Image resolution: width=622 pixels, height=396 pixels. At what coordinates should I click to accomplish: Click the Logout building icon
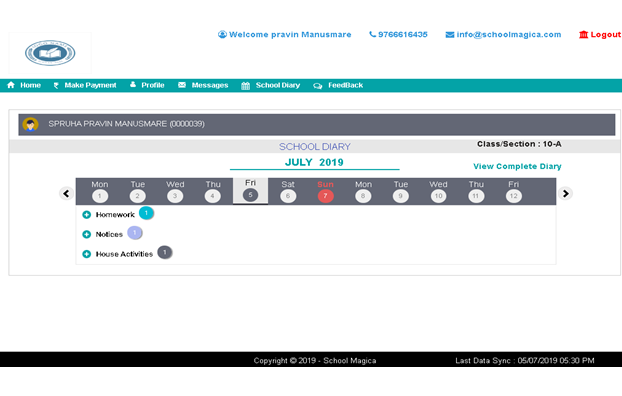(583, 35)
